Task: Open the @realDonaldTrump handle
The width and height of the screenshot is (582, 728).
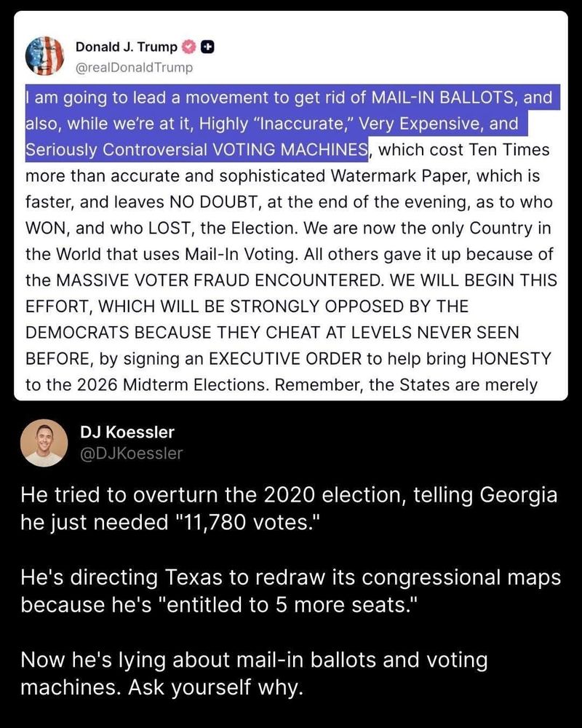Action: [135, 68]
